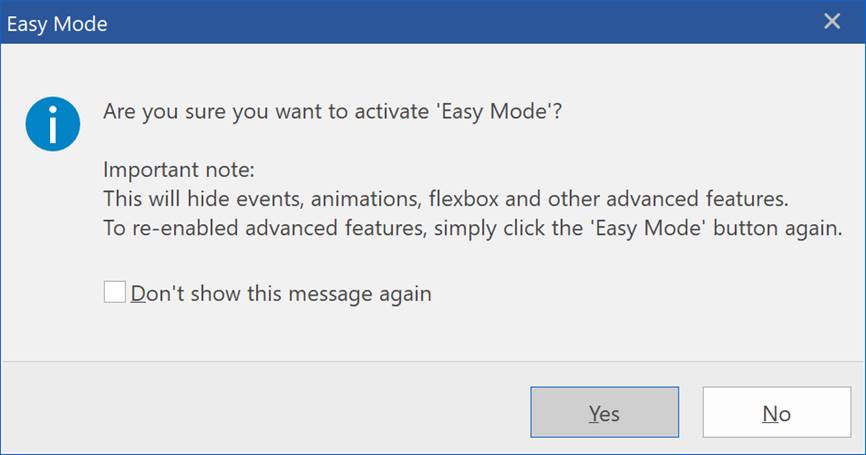
Task: Confirm Easy Mode activation with Yes
Action: point(605,412)
